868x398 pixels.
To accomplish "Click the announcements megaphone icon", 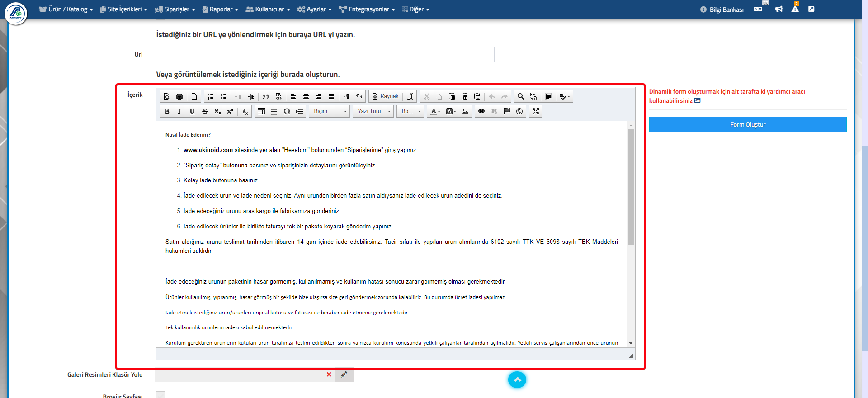I will (x=779, y=9).
